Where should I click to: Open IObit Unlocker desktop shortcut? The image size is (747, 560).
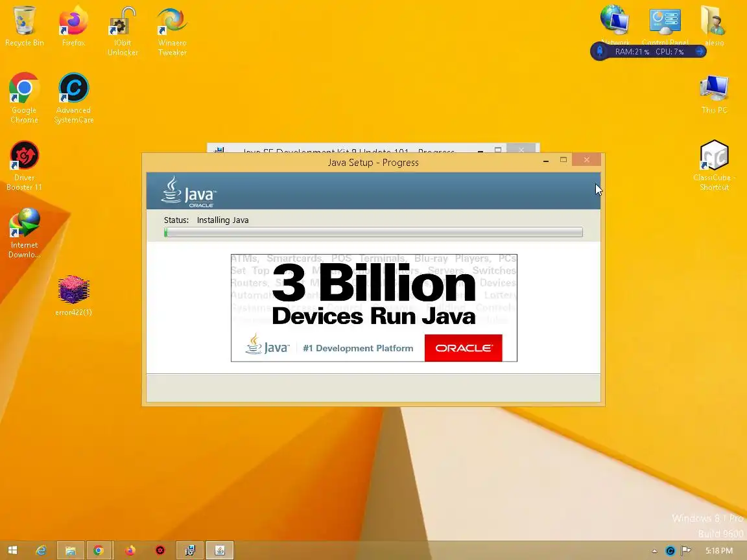(123, 30)
